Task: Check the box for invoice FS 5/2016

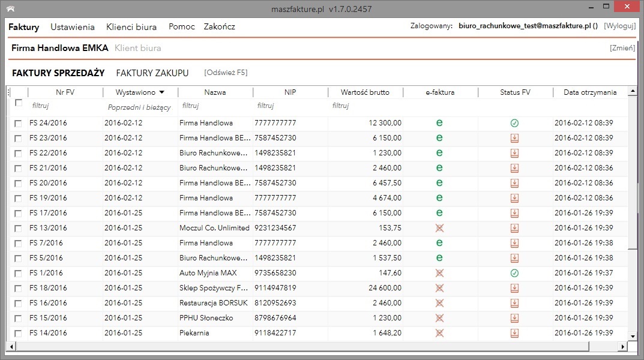Action: click(18, 258)
